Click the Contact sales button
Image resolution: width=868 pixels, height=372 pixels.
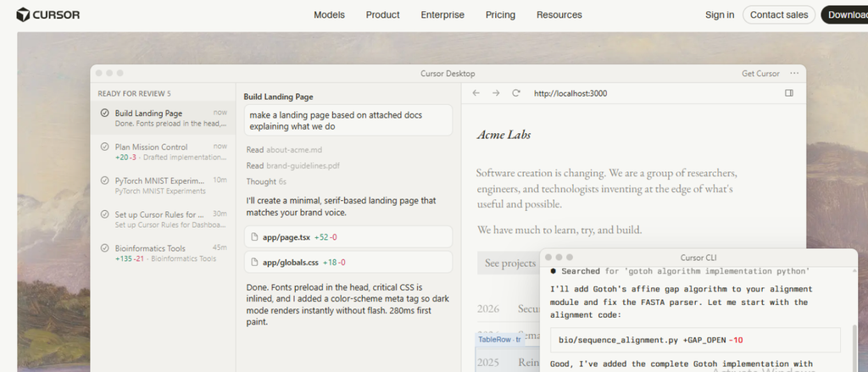(779, 15)
